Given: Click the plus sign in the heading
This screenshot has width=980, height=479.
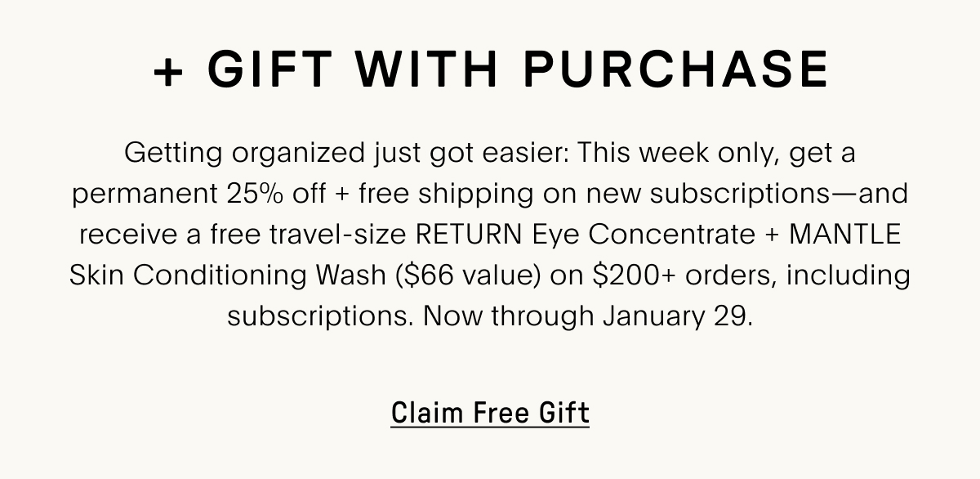Looking at the screenshot, I should point(170,72).
